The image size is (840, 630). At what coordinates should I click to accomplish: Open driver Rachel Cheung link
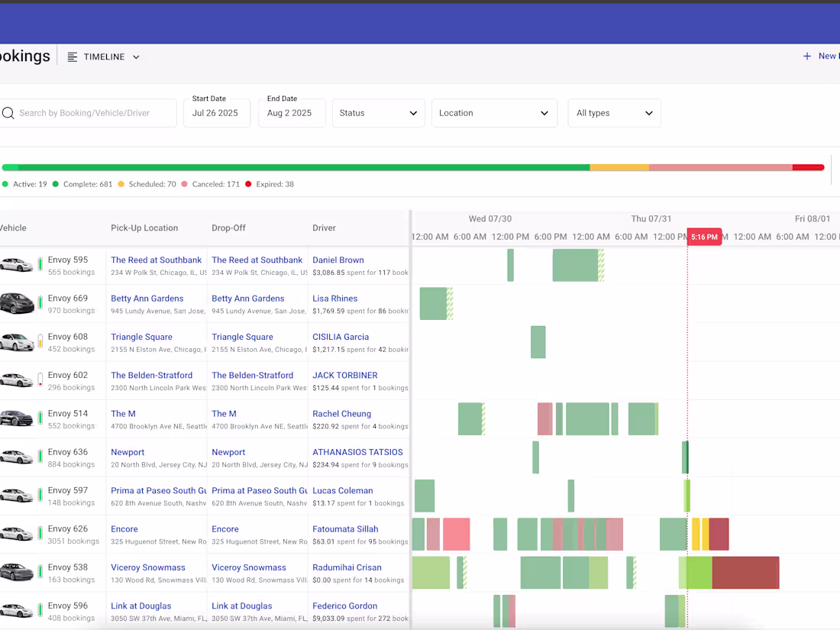click(x=342, y=414)
